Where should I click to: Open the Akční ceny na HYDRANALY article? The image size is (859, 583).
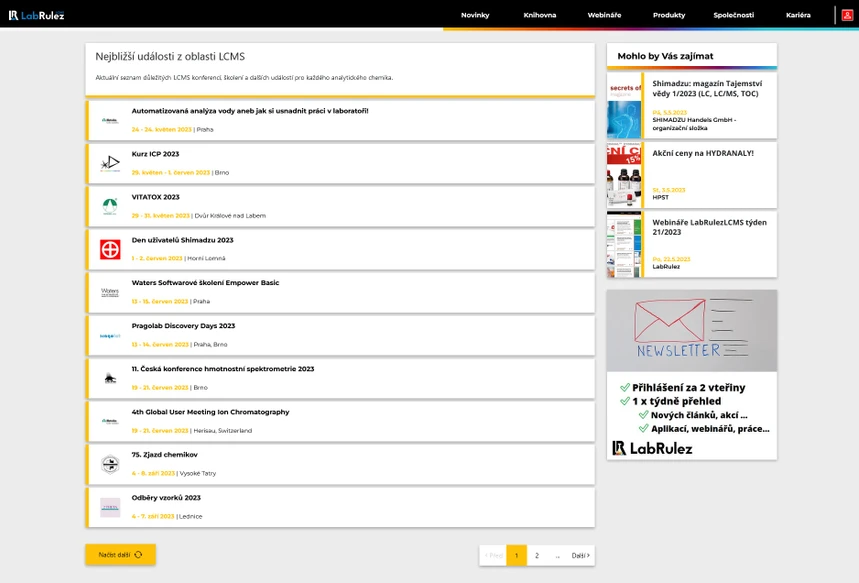[703, 153]
